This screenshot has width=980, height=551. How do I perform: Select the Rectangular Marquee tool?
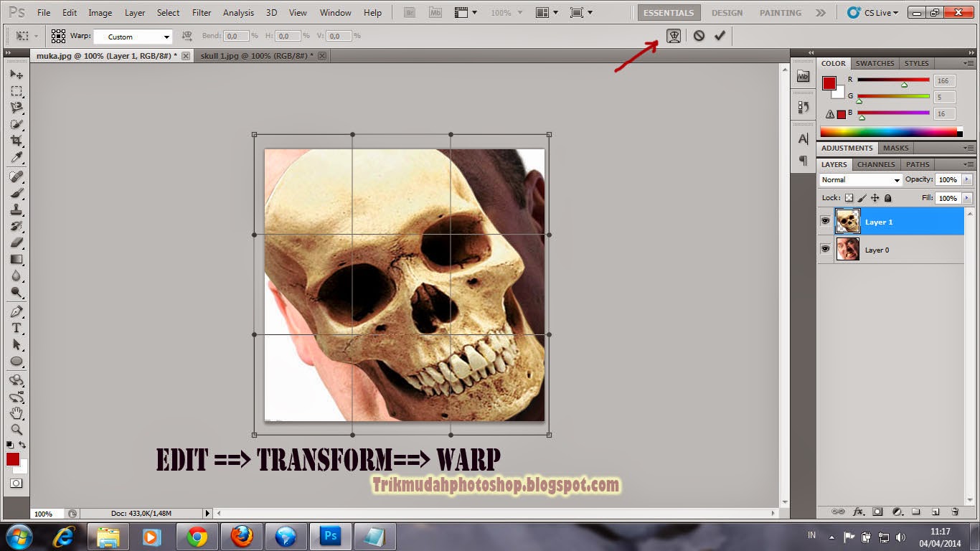pos(17,91)
